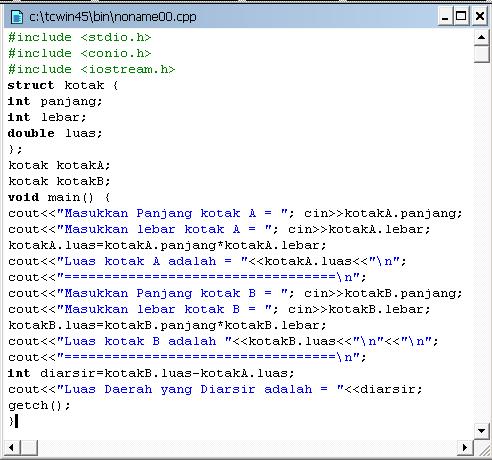The height and width of the screenshot is (460, 492).
Task: Click the 'void main() {' line
Action: click(x=59, y=197)
